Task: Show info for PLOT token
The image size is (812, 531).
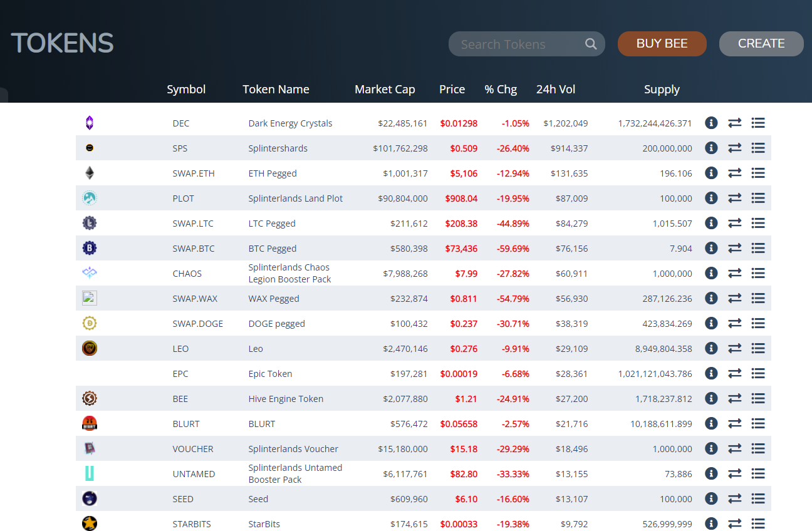Action: pos(711,198)
